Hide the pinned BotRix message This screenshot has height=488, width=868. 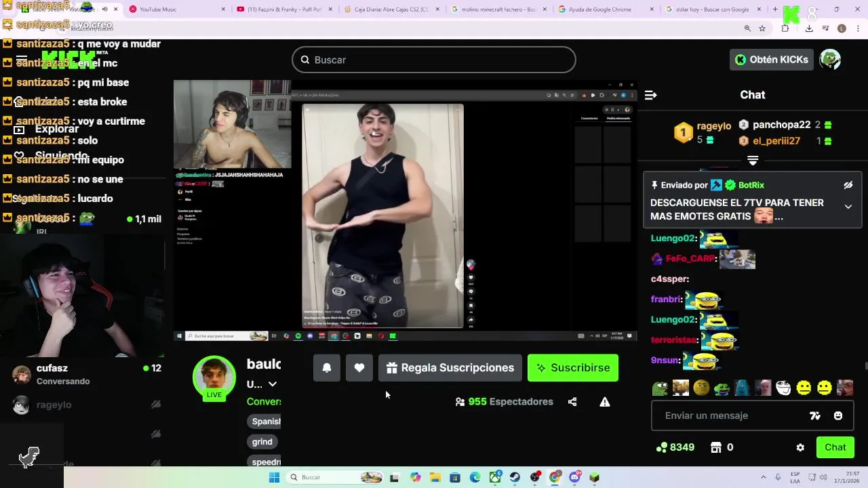point(848,185)
